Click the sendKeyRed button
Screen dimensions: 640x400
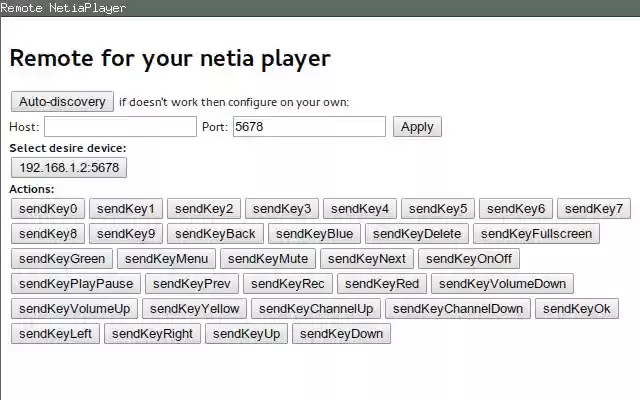coord(382,284)
